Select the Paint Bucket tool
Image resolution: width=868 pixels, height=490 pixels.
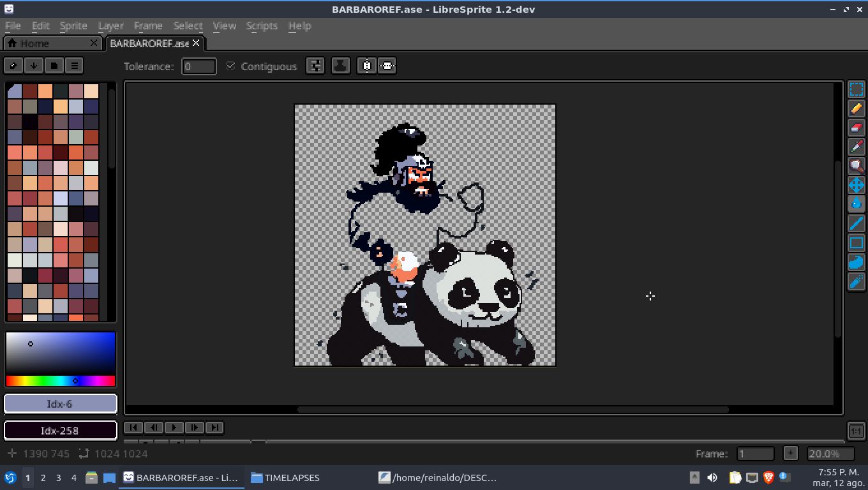[x=856, y=204]
